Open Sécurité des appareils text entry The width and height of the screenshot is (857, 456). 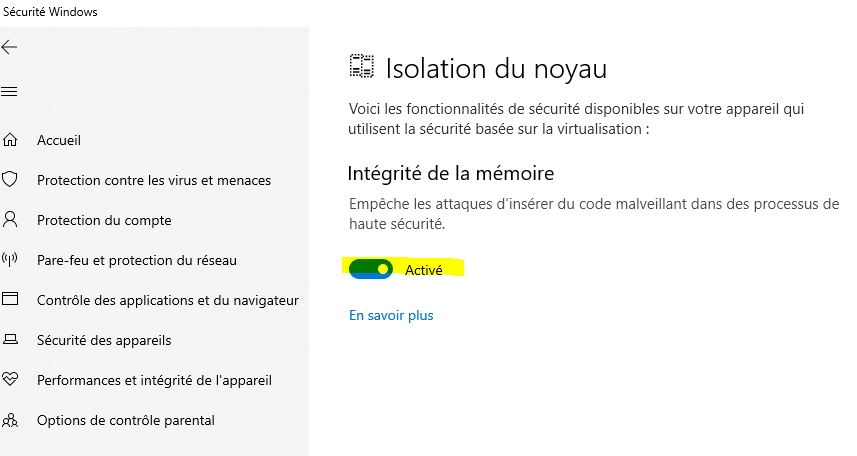tap(104, 340)
